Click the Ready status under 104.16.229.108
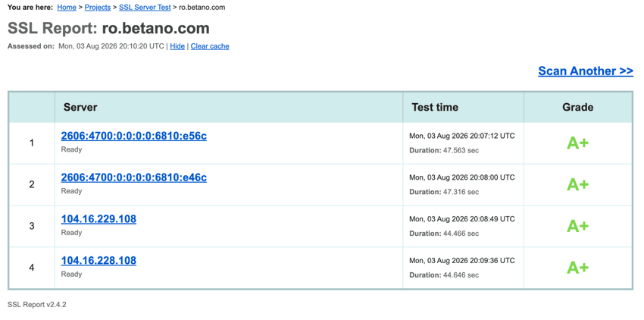This screenshot has height=320, width=644. tap(71, 232)
